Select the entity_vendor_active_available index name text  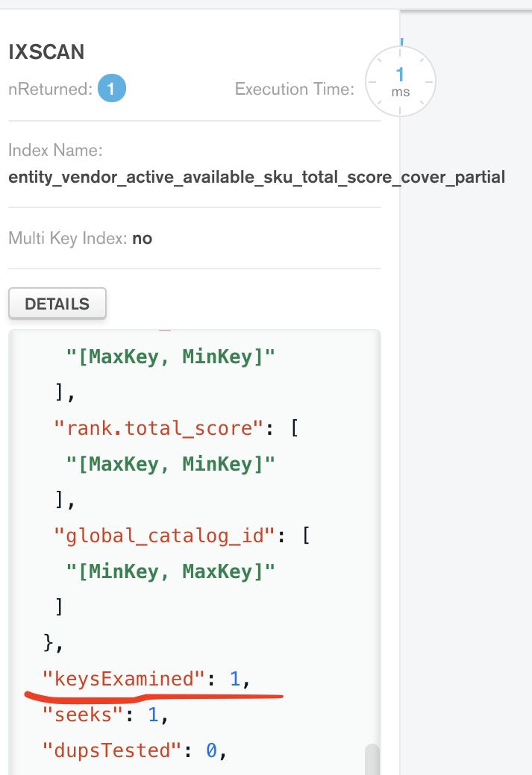[256, 178]
